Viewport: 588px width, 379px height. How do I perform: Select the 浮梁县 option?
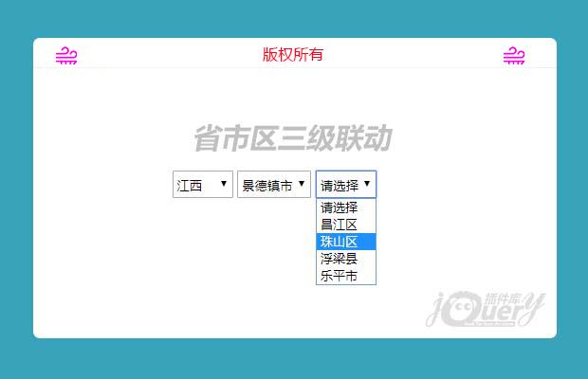tap(346, 259)
